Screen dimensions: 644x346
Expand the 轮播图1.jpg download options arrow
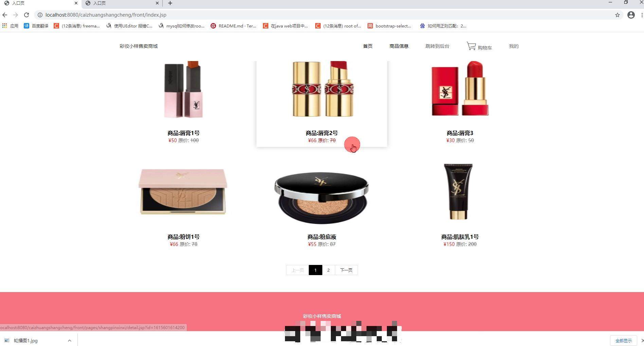pos(70,341)
